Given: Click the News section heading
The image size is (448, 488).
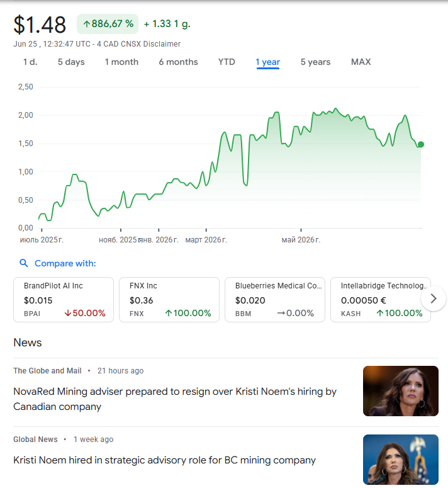Looking at the screenshot, I should pos(27,343).
